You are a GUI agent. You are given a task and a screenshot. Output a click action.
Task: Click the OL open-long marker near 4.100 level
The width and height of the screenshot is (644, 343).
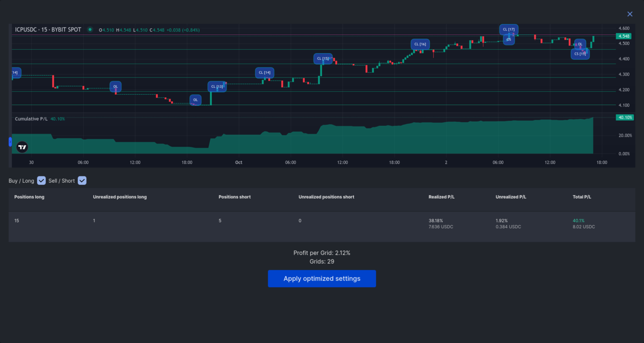point(195,100)
